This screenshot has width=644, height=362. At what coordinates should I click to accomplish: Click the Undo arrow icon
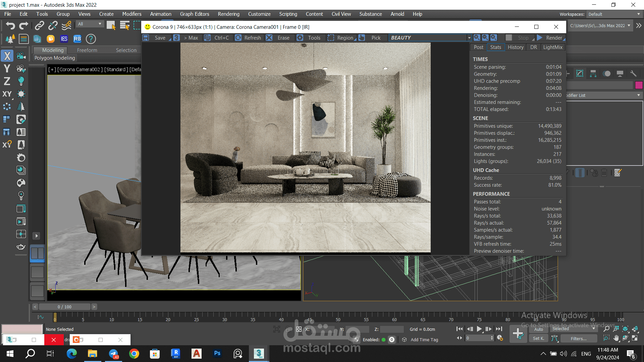pyautogui.click(x=10, y=26)
